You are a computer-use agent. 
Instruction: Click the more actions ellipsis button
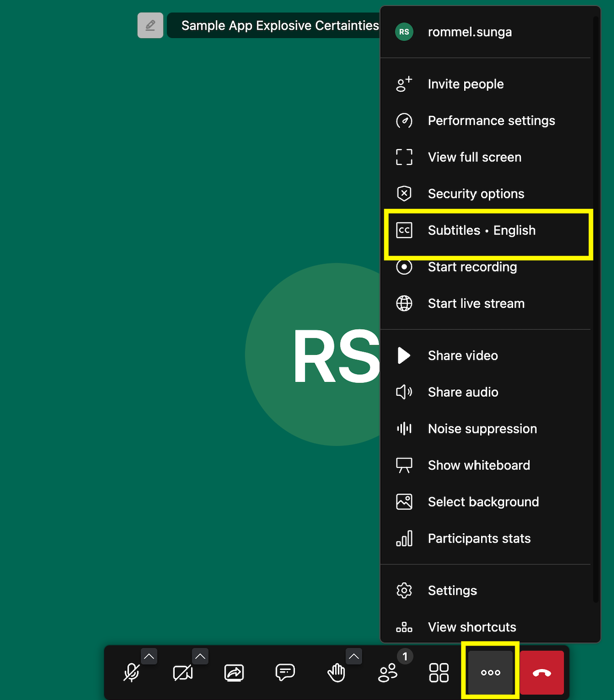coord(490,673)
